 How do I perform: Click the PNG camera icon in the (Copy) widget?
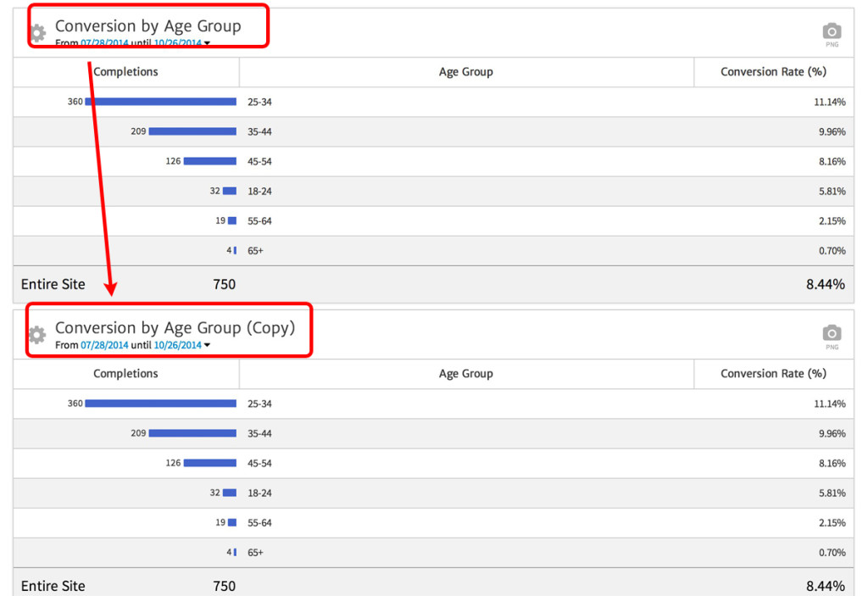(x=832, y=334)
